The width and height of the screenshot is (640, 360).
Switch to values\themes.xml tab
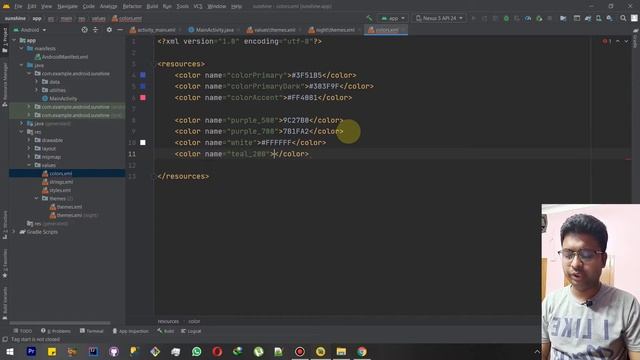coord(271,30)
